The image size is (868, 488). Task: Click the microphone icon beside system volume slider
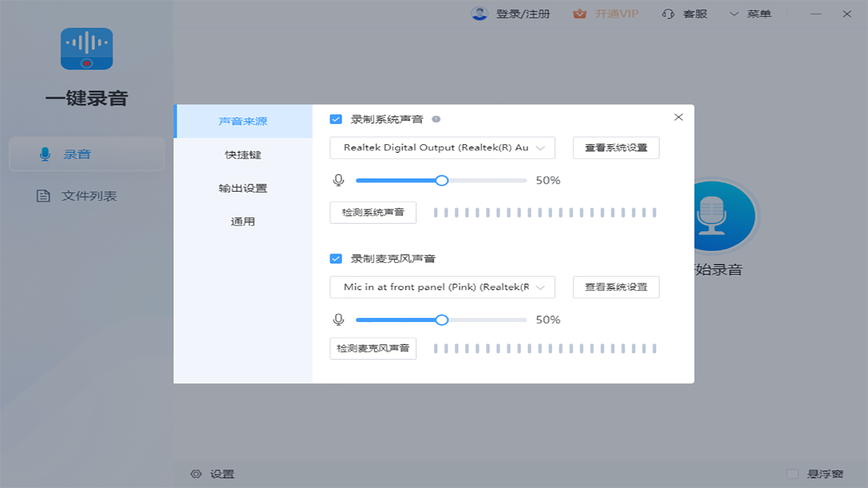338,180
